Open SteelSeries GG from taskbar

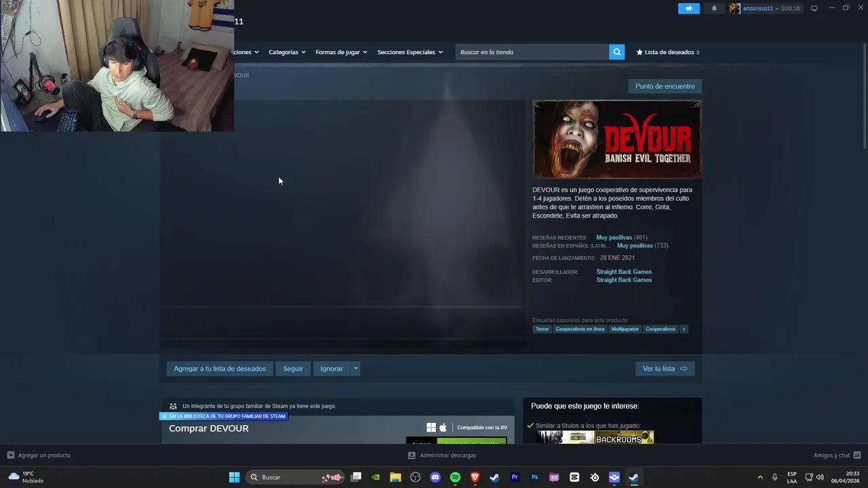[x=595, y=477]
